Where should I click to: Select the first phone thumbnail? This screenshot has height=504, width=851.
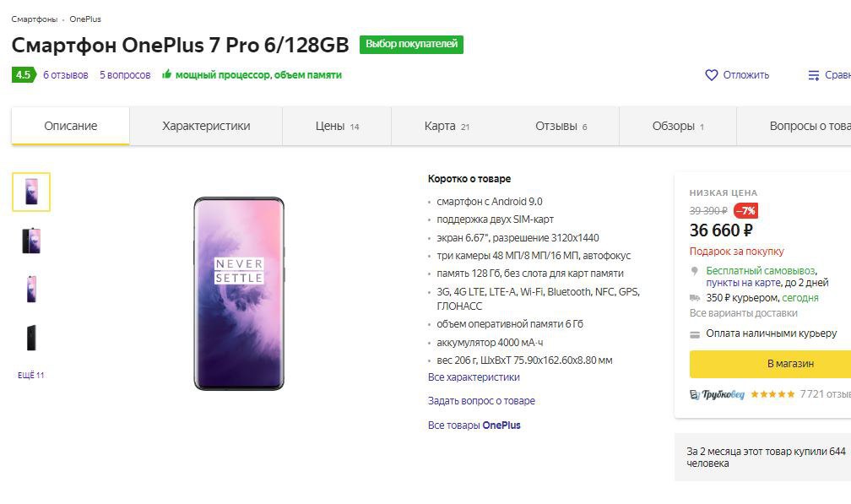coord(31,192)
